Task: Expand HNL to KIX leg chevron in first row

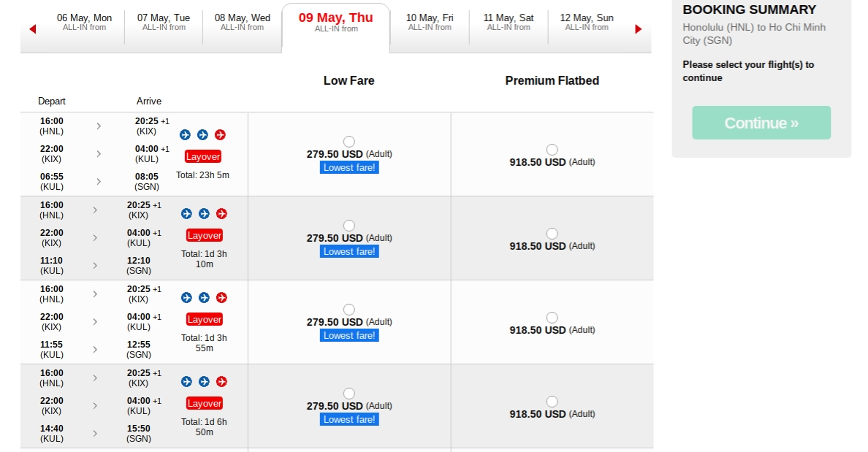Action: coord(99,126)
